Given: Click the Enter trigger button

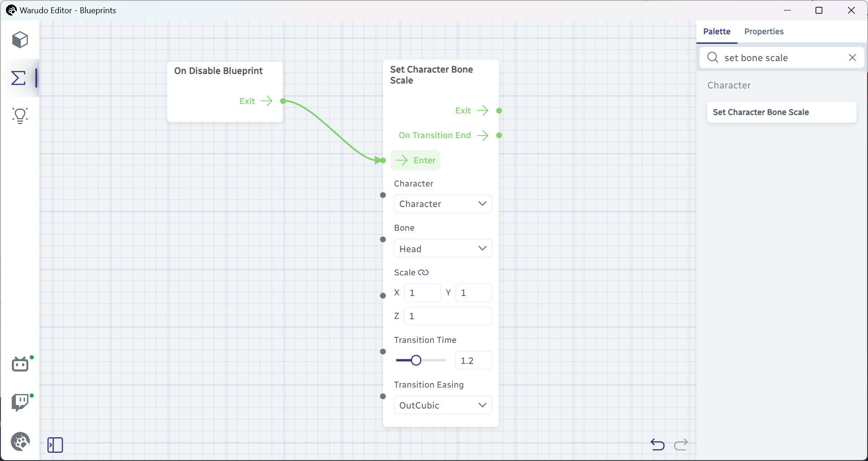Looking at the screenshot, I should (415, 160).
